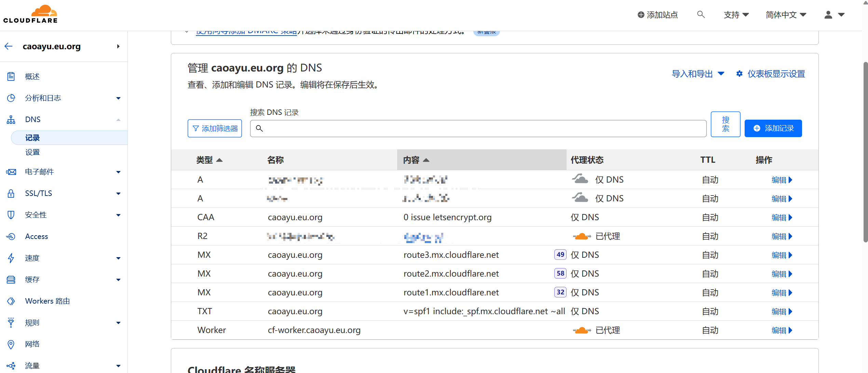Expand the 分析和日志 sidebar section
The width and height of the screenshot is (868, 373).
pyautogui.click(x=118, y=98)
